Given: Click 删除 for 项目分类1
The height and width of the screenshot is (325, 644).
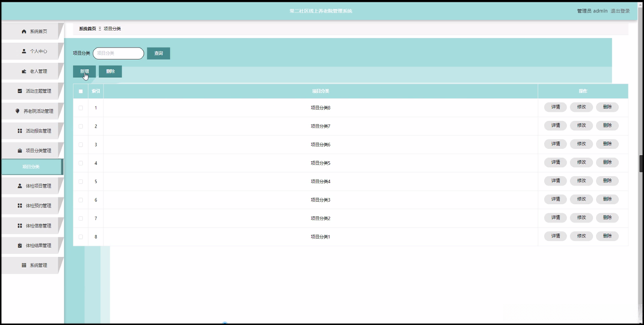Looking at the screenshot, I should coord(608,236).
